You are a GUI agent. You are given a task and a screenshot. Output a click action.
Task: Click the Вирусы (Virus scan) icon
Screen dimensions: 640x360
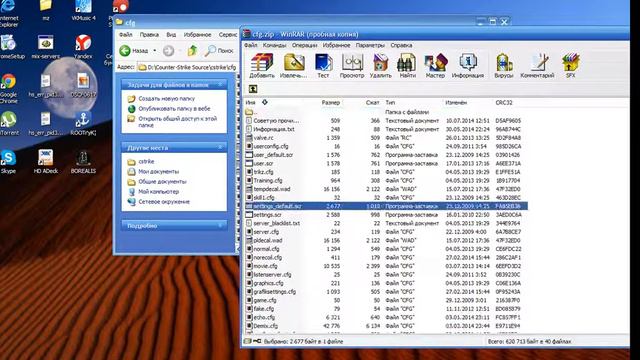tap(504, 65)
